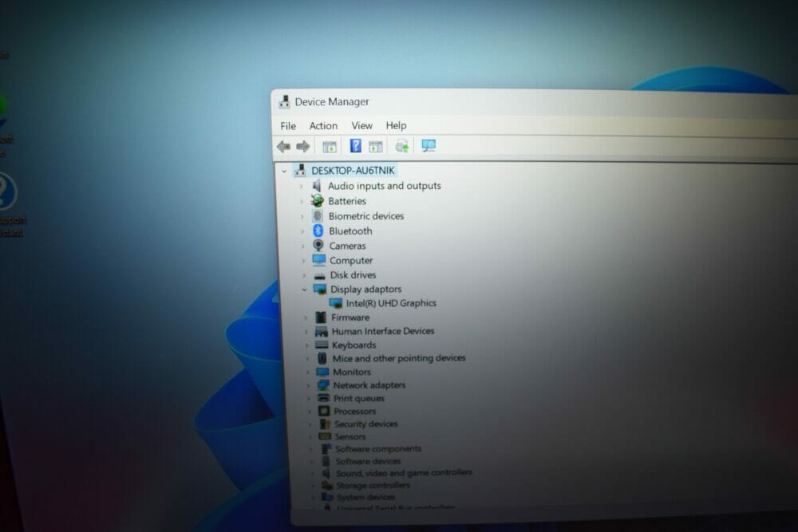Expand the Audio inputs and outputs node

(302, 187)
